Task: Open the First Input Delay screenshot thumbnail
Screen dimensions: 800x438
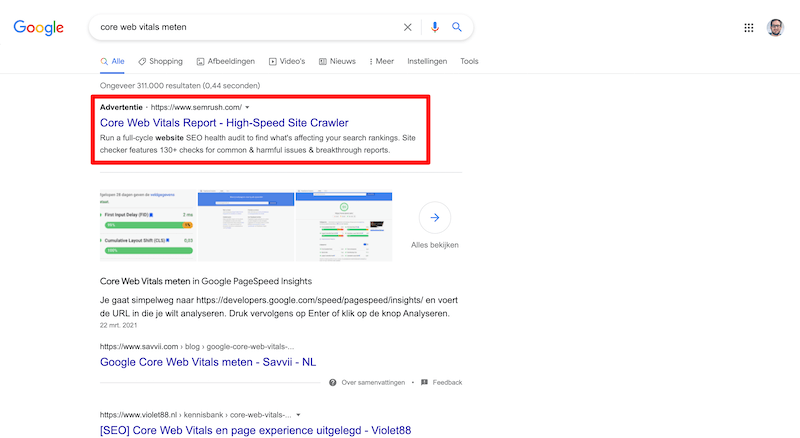Action: point(147,227)
